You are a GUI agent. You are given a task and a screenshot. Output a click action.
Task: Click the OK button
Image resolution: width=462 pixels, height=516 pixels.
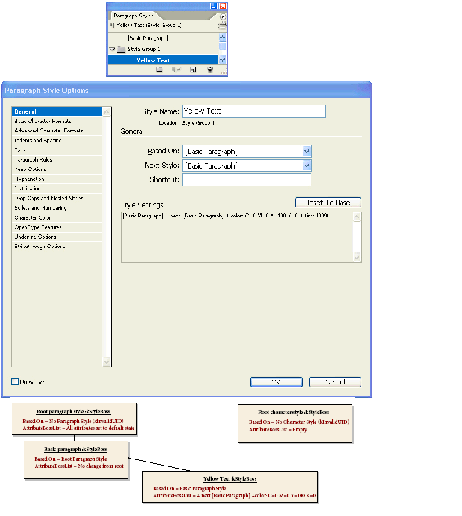click(276, 382)
